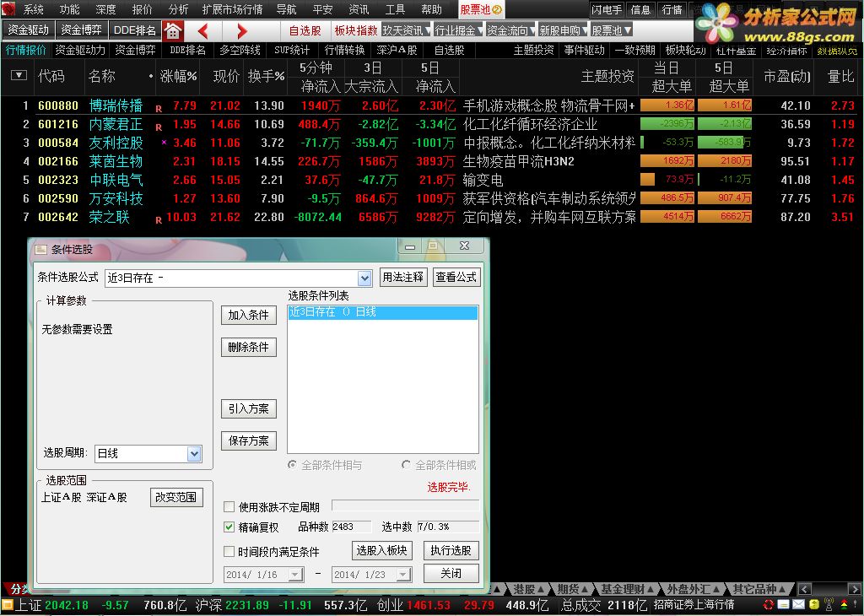
Task: Click the DDE排名 toolbar button
Action: pyautogui.click(x=135, y=30)
